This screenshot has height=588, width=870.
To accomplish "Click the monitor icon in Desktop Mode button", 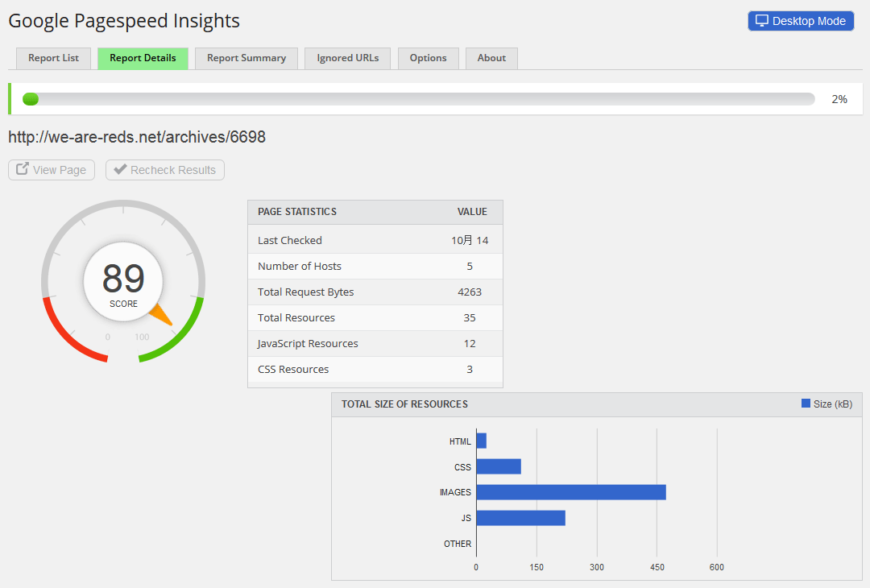I will 762,20.
